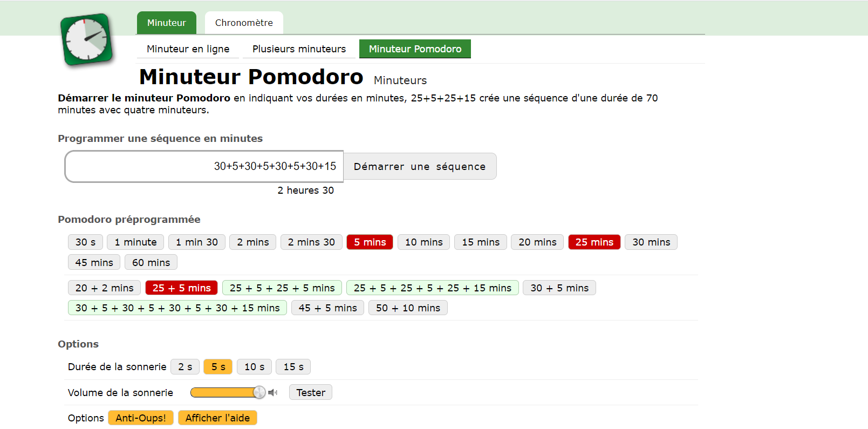Start the 30 s preset timer
This screenshot has width=868, height=429.
pyautogui.click(x=85, y=242)
